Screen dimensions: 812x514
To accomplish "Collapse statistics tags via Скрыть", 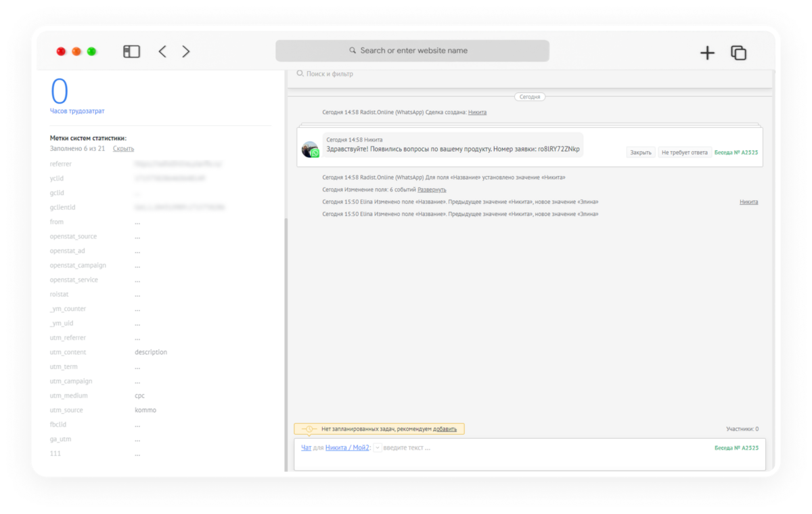I will pos(123,148).
